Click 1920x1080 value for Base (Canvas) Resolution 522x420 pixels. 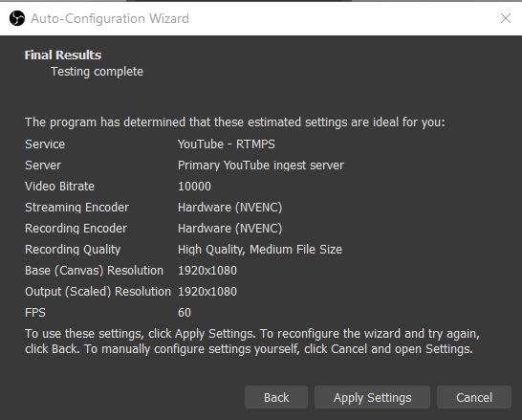207,271
